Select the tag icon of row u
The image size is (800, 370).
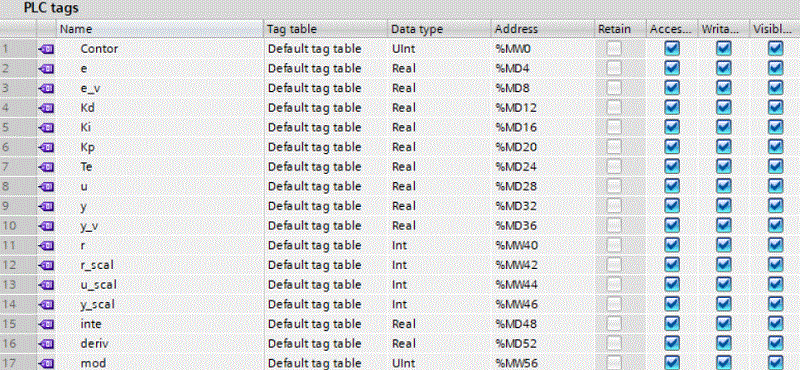(x=46, y=187)
